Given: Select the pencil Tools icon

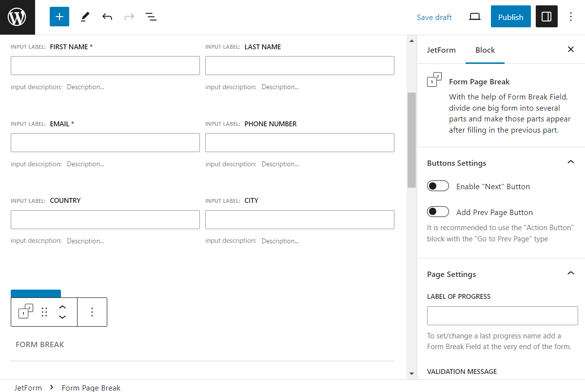Looking at the screenshot, I should (x=85, y=17).
